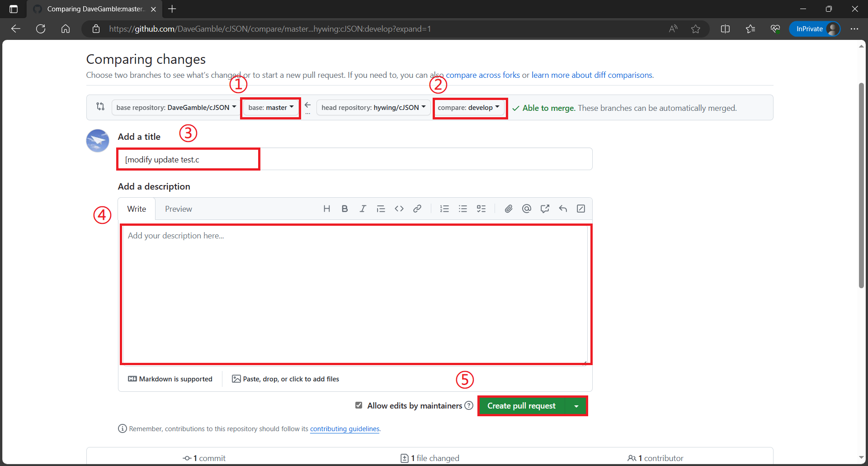
Task: Insert a heading in the editor
Action: [326, 209]
